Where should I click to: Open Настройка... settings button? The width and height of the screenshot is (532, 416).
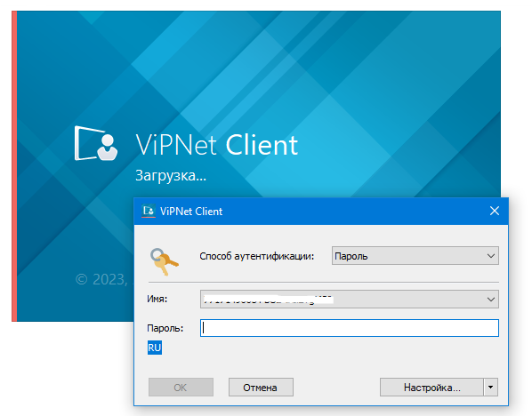pos(431,388)
